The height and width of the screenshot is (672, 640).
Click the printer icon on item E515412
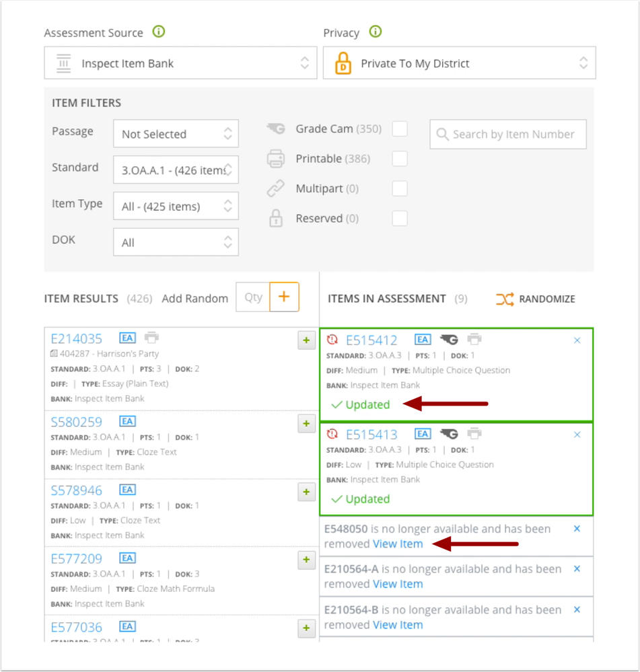474,339
